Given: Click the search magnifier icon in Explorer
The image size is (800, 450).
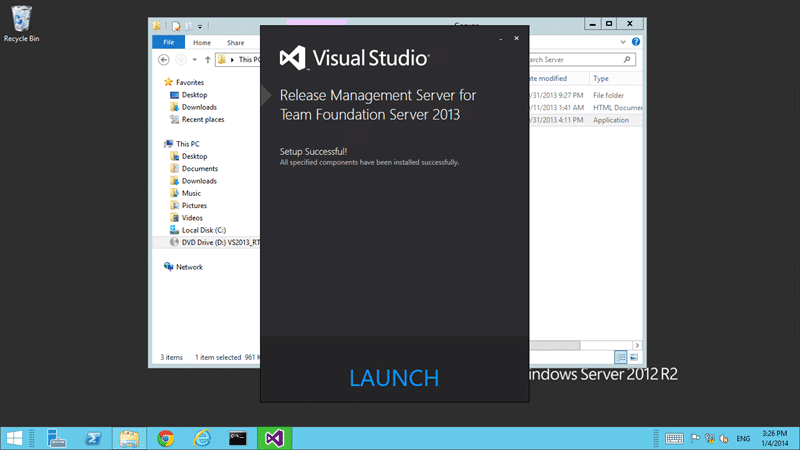Looking at the screenshot, I should pyautogui.click(x=627, y=60).
